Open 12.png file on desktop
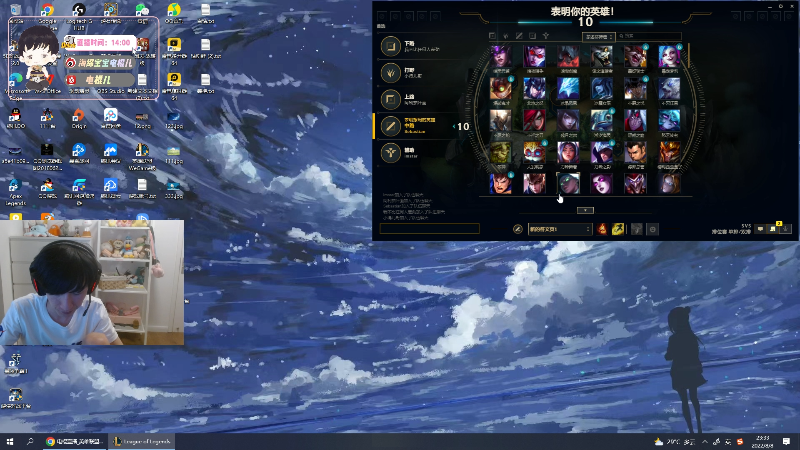Screen dimensions: 800x450 pos(142,120)
